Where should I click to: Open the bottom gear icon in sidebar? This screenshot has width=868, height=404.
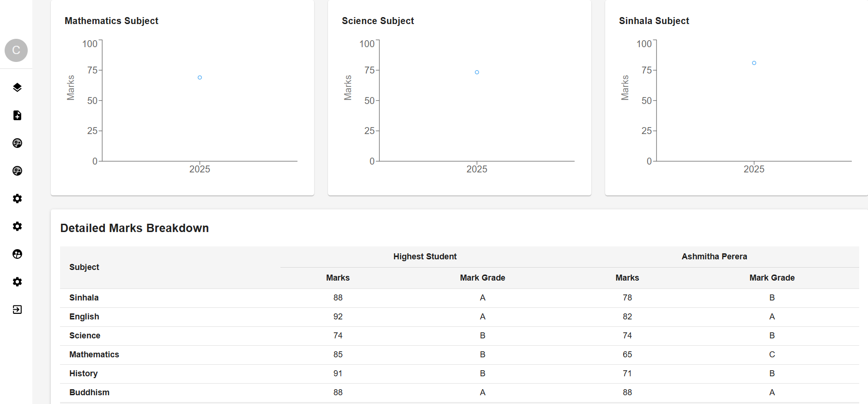pos(17,282)
